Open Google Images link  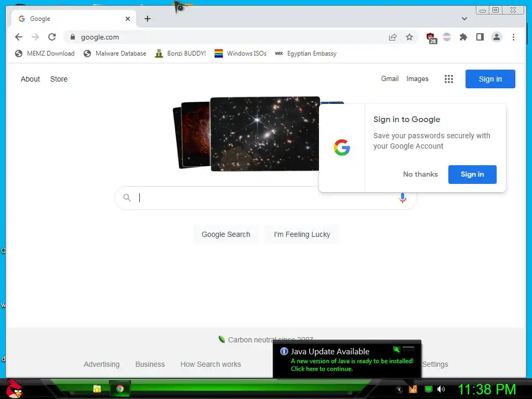417,79
